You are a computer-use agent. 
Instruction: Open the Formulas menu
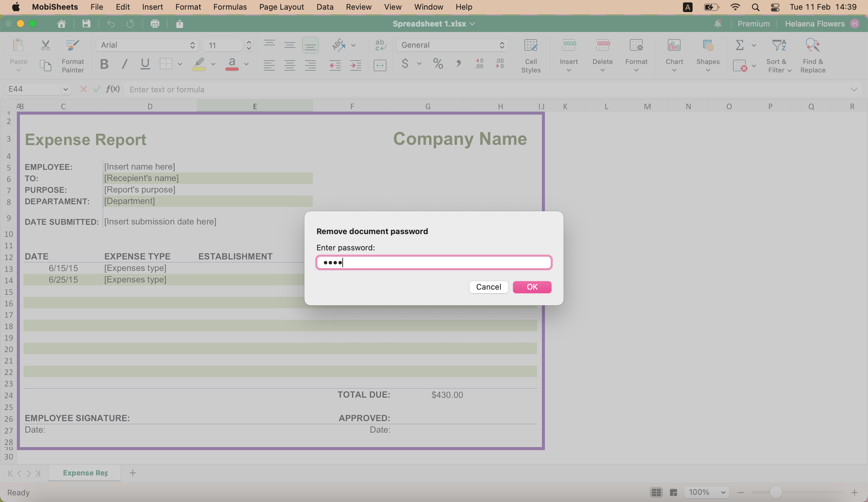pyautogui.click(x=230, y=7)
